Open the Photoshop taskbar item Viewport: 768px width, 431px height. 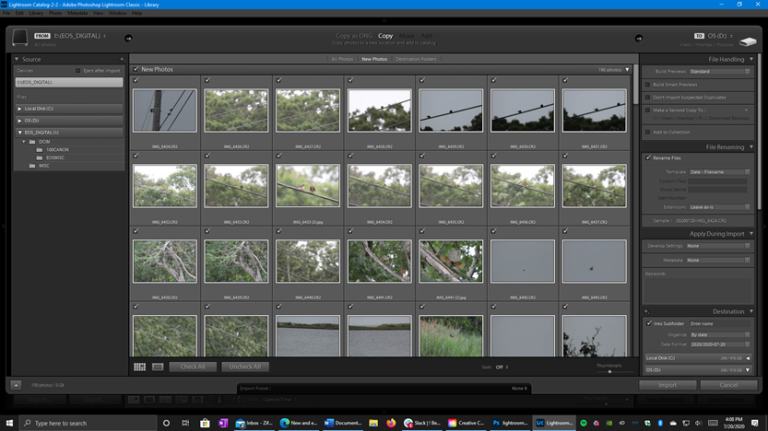510,423
